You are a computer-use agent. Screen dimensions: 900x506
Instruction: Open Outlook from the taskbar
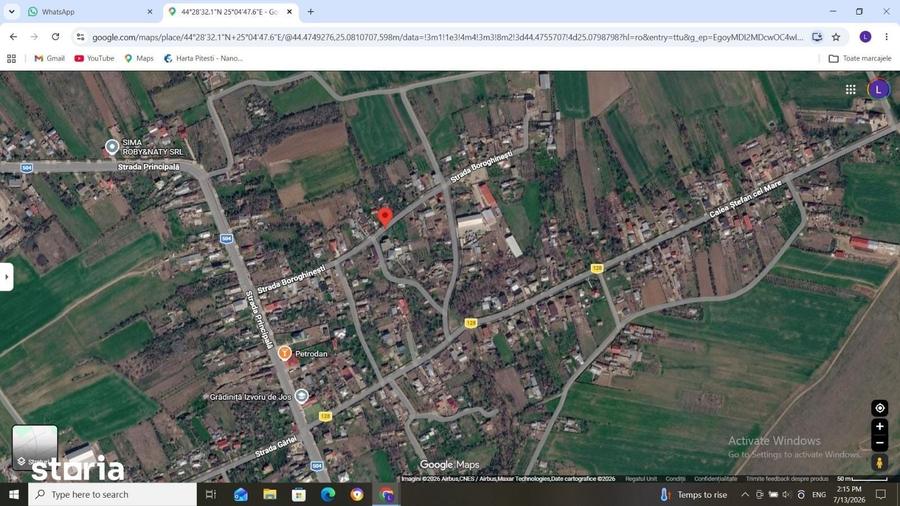tap(240, 494)
